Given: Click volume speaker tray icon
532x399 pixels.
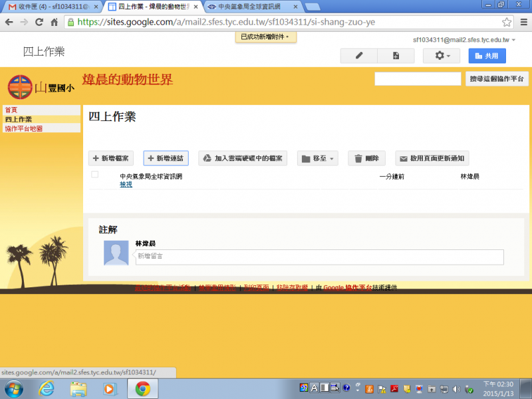Looking at the screenshot, I should 457,389.
